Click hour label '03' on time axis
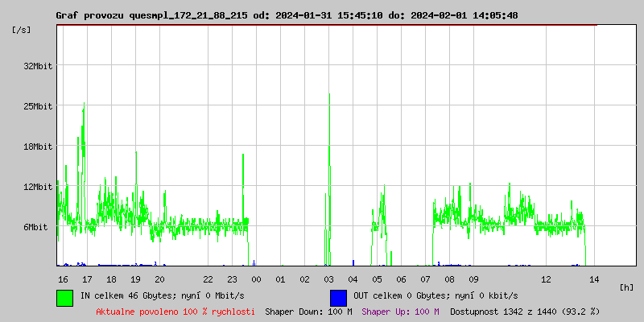 click(328, 279)
